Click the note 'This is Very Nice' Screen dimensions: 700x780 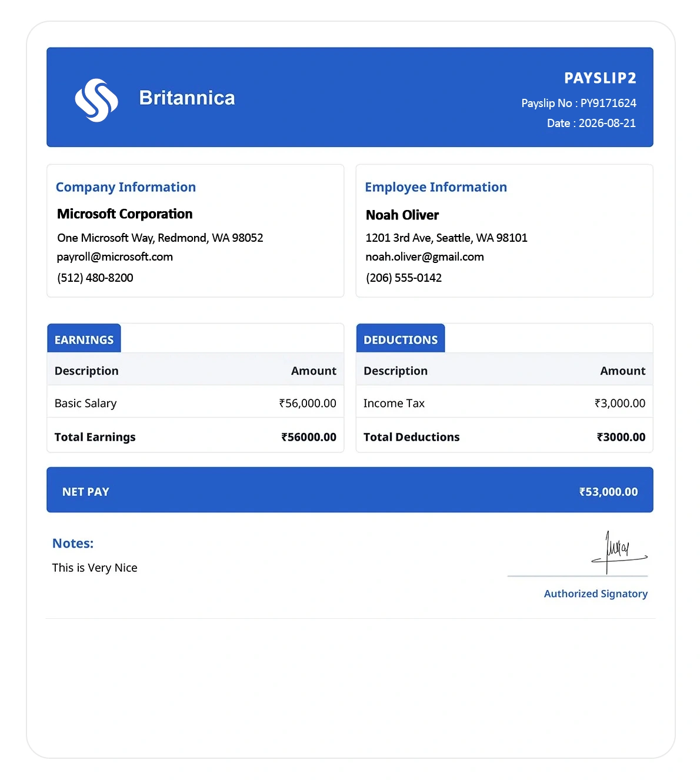click(x=95, y=568)
